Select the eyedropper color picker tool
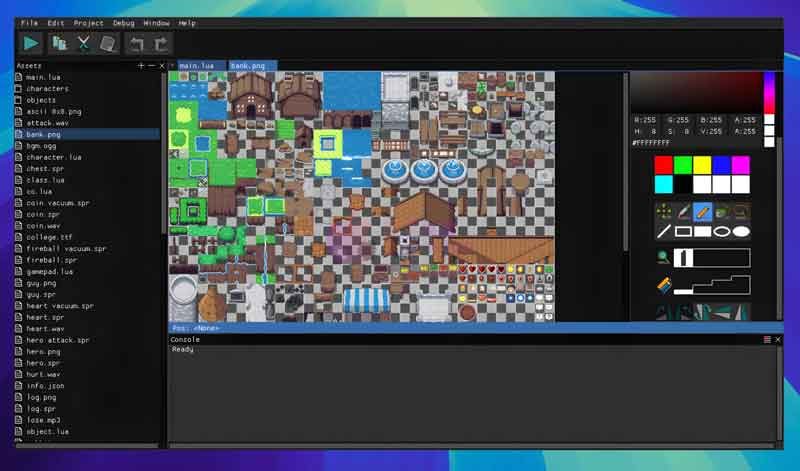Image resolution: width=800 pixels, height=471 pixels. pyautogui.click(x=683, y=211)
